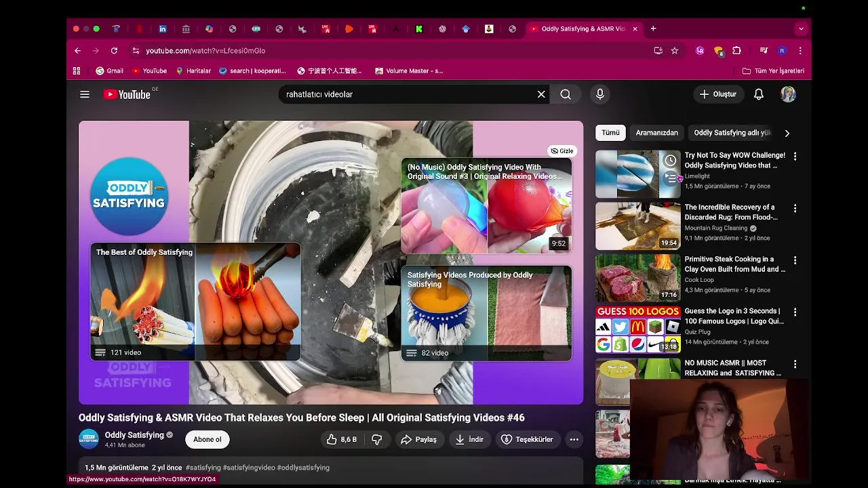Open the Volume Master bookmark

click(x=409, y=70)
